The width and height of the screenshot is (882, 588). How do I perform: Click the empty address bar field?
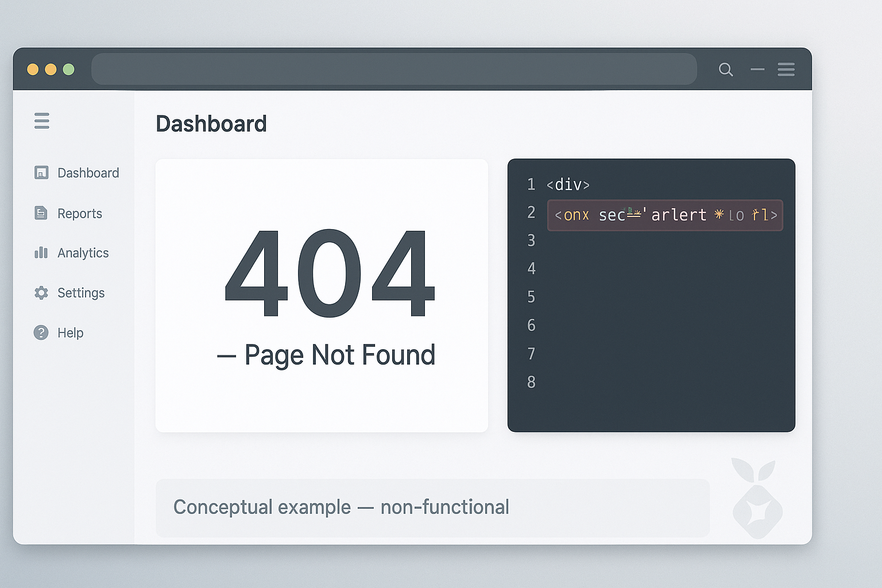pyautogui.click(x=394, y=69)
